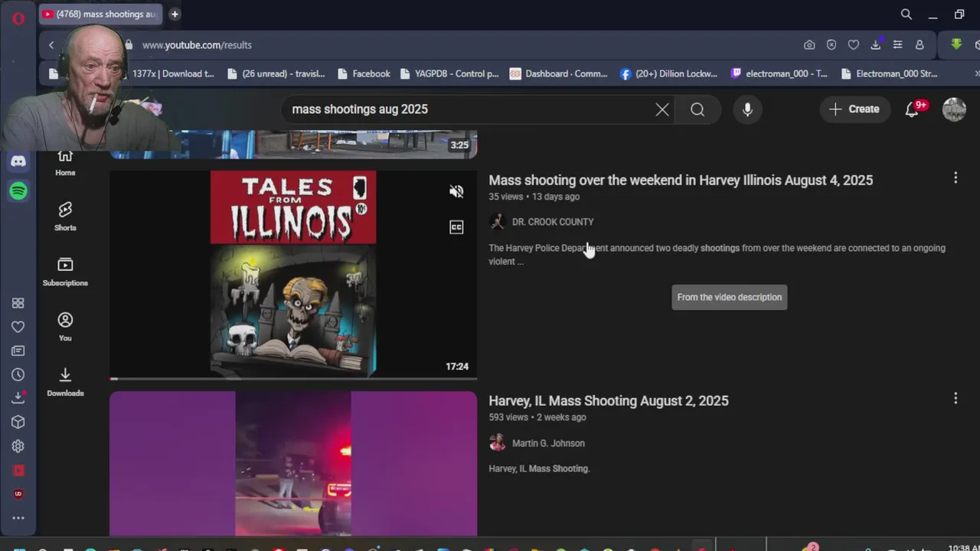
Task: Open Martin G. Johnson channel link
Action: (x=548, y=443)
